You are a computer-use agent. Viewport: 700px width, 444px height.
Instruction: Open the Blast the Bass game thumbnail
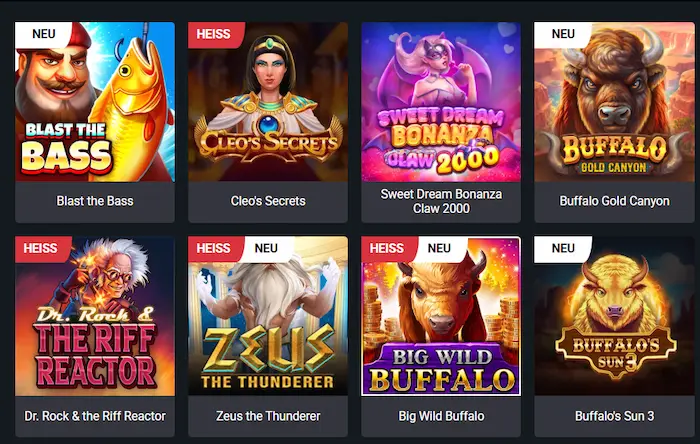[x=95, y=102]
